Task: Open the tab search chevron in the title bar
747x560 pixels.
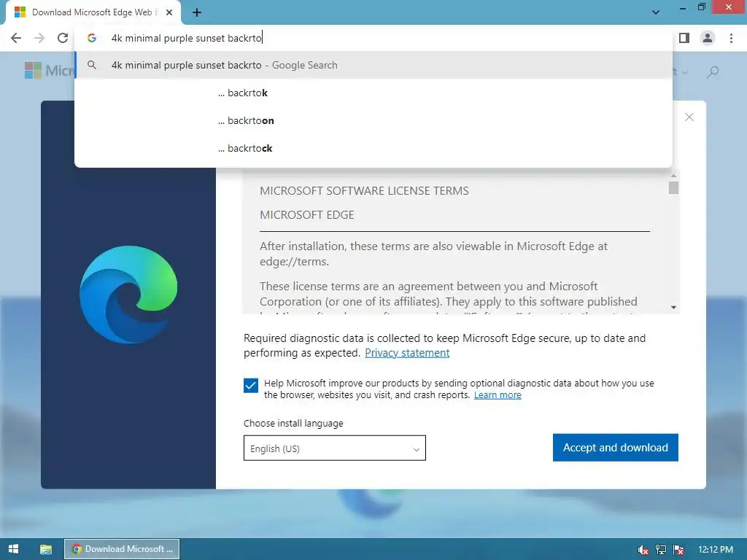Action: [656, 12]
